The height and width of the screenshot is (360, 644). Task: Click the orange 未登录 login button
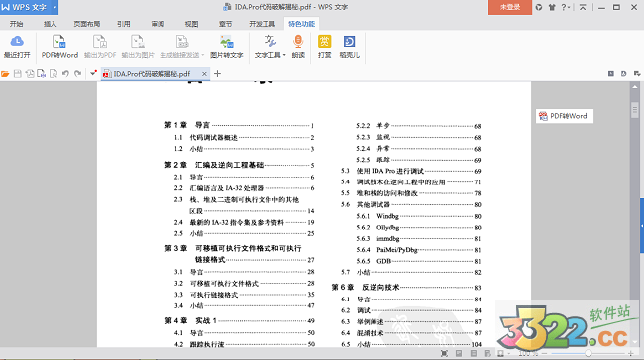point(510,7)
